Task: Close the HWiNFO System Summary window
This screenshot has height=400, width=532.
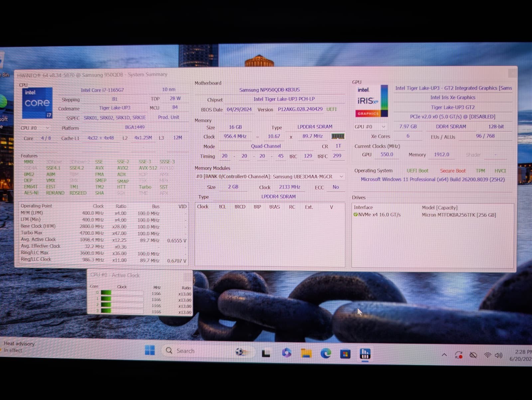Action: [x=512, y=73]
